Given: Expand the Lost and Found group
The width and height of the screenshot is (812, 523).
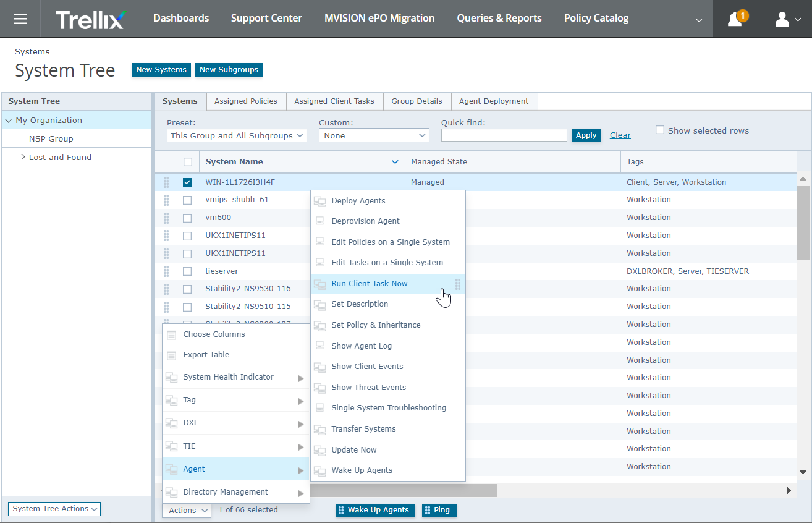Looking at the screenshot, I should click(x=23, y=157).
